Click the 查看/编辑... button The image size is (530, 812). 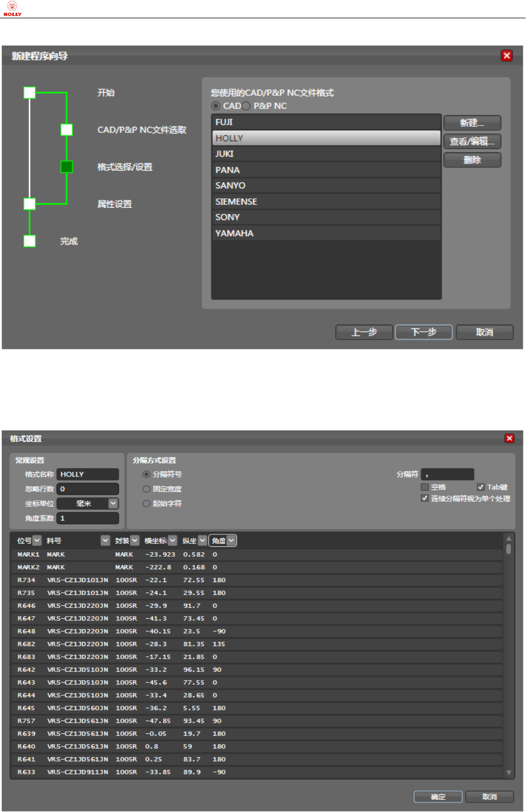[x=472, y=141]
